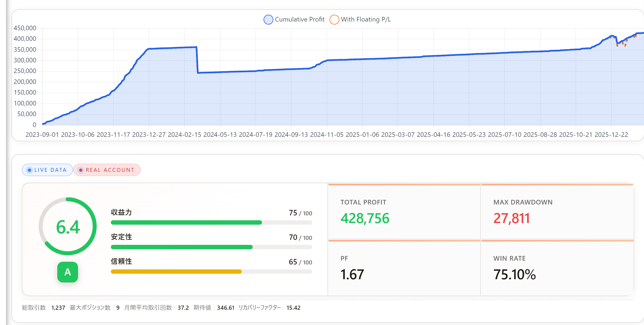Click the WIN RATE value 75.10%
The image size is (644, 325).
point(515,274)
